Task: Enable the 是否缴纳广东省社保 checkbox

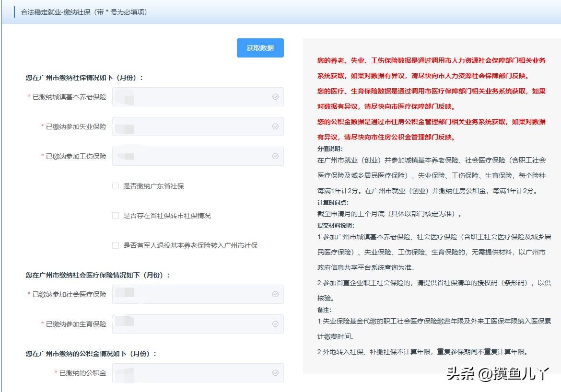Action: pyautogui.click(x=115, y=186)
